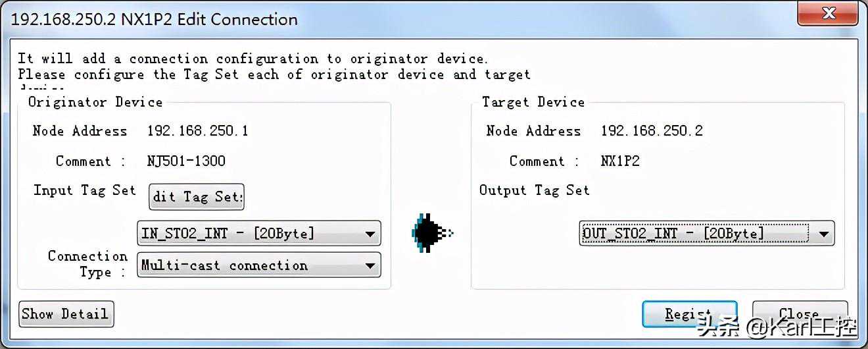The image size is (868, 349).
Task: Open the Edit Tag Sets button
Action: [x=197, y=197]
